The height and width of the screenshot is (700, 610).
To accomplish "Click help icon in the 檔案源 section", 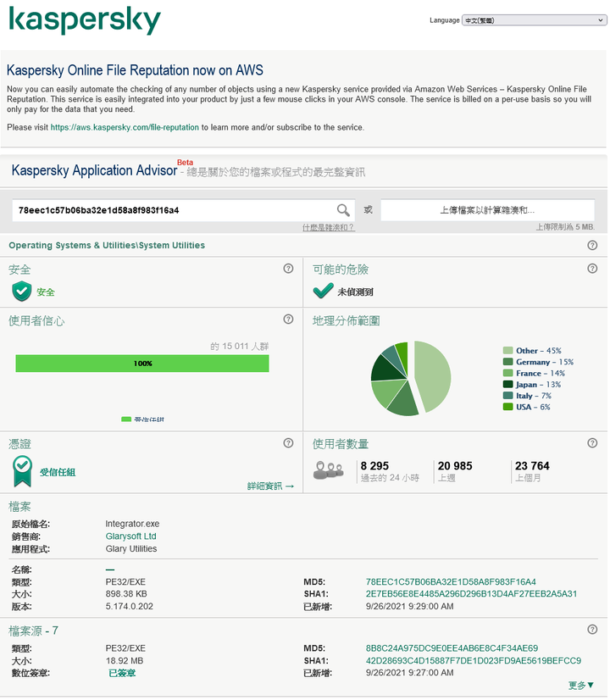I will [x=592, y=630].
